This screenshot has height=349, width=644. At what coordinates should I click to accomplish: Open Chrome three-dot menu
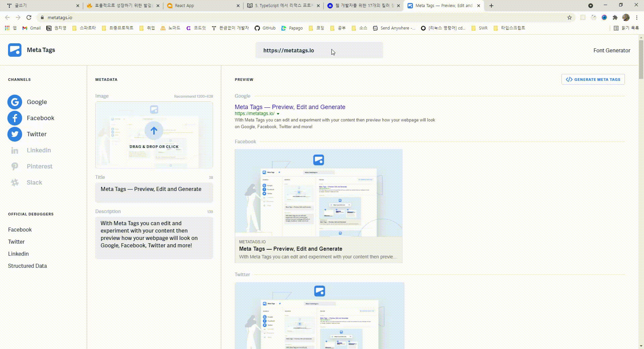637,17
